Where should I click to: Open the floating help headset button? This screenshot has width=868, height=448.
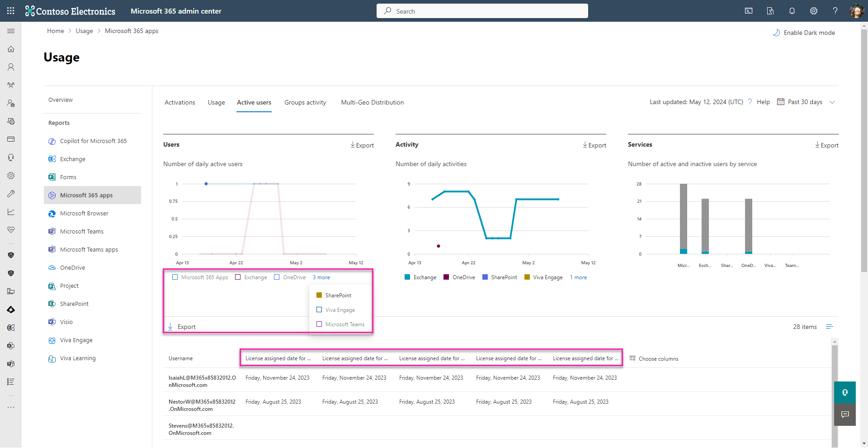845,392
